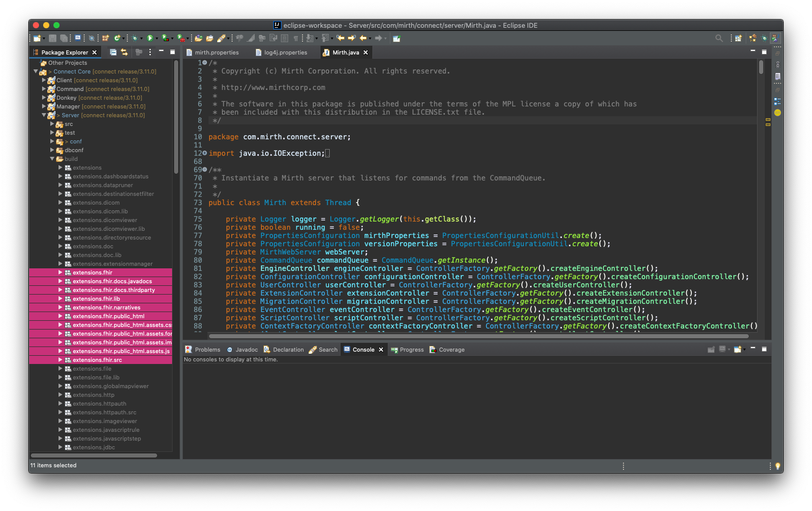
Task: Toggle Mark Occurrences icon in toolbar
Action: coord(250,38)
